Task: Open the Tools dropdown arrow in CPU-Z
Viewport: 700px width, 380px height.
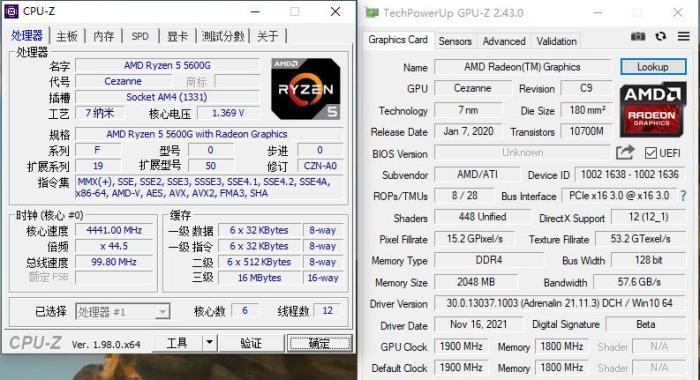Action: tap(209, 343)
